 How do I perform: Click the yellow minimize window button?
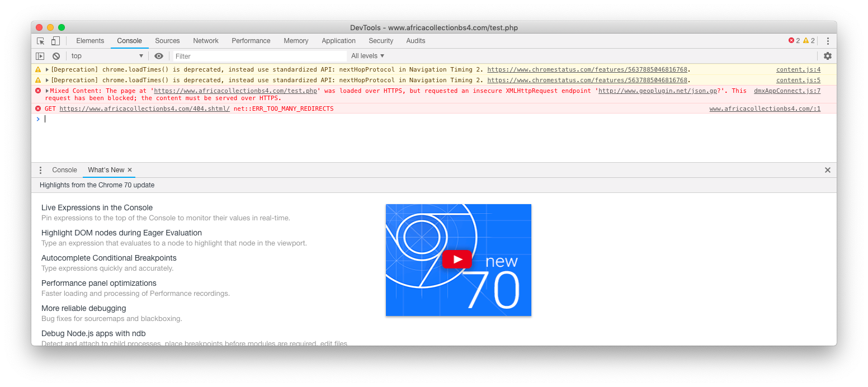click(x=50, y=27)
